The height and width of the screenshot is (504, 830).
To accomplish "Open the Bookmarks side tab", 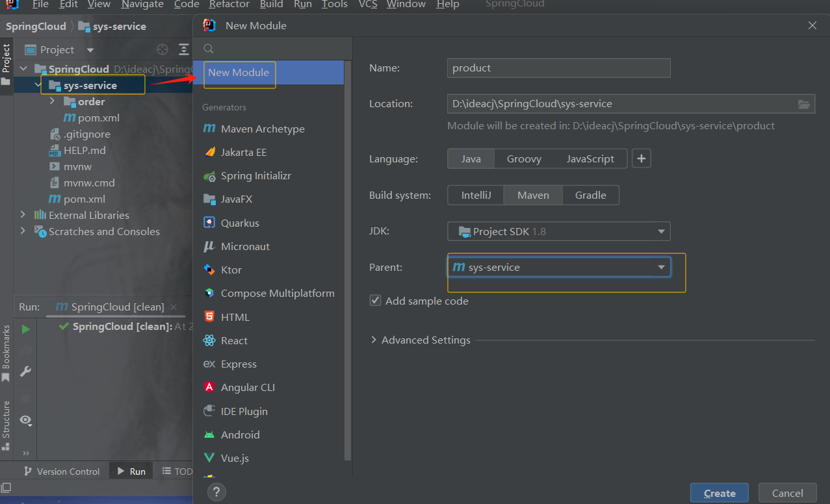I will (x=6, y=353).
